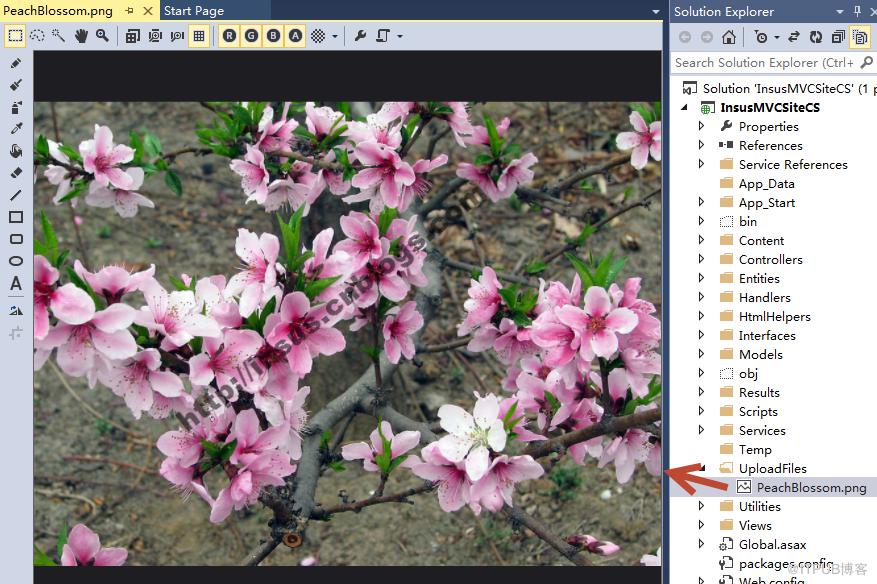Open the document tab overflow list
This screenshot has width=877, height=584.
(656, 11)
